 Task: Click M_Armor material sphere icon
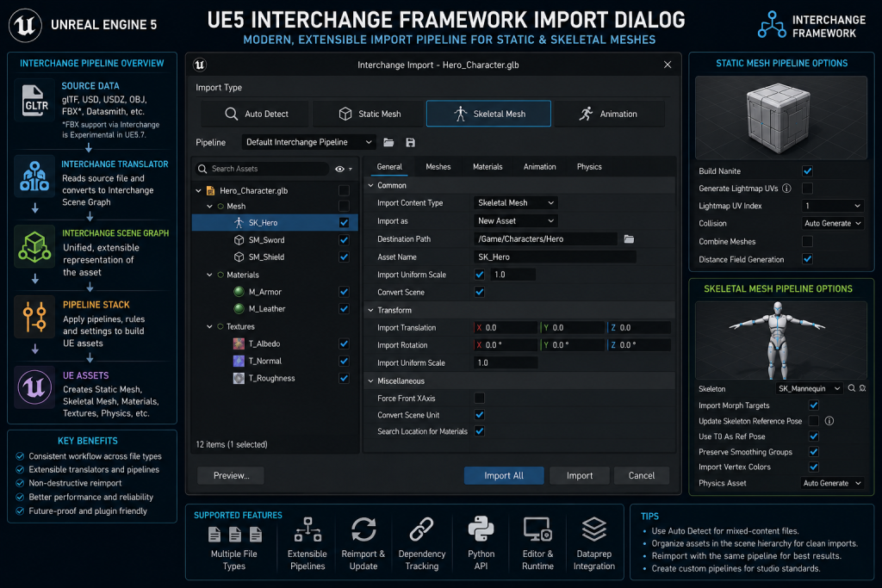click(239, 292)
